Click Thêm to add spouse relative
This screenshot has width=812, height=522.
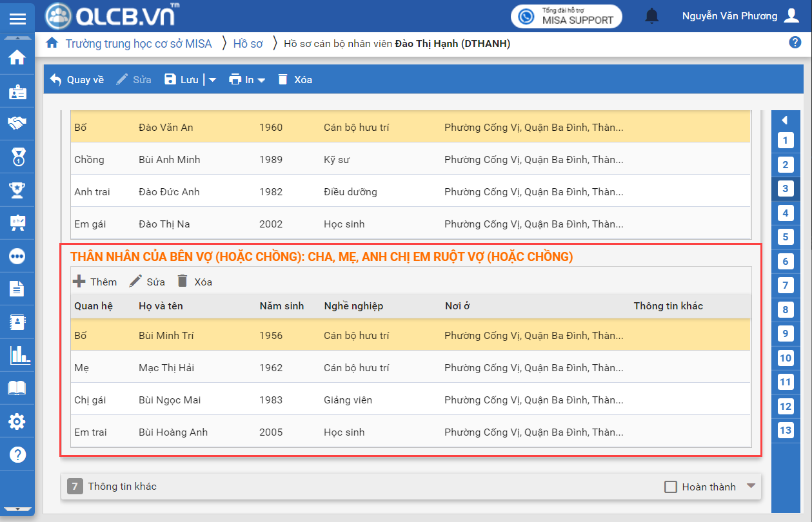click(x=95, y=282)
